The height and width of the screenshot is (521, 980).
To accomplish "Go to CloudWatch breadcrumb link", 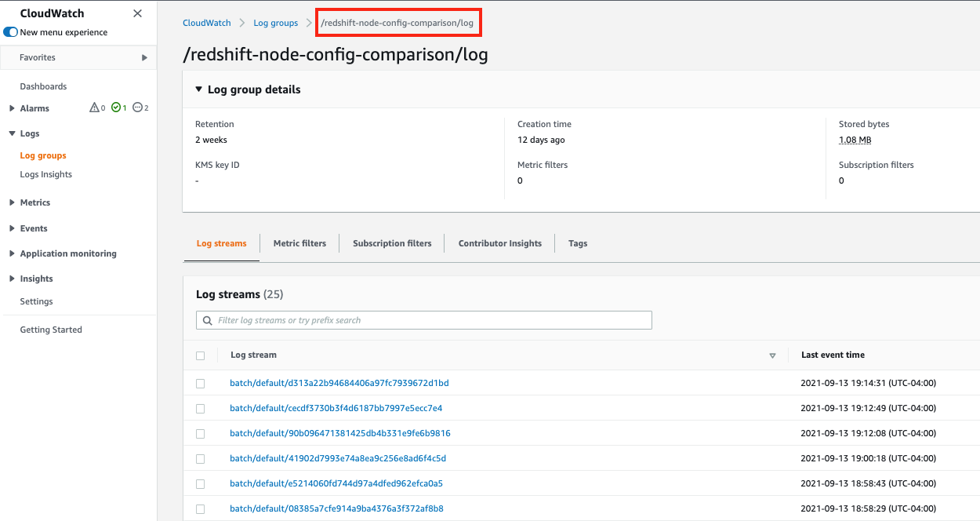I will 207,23.
